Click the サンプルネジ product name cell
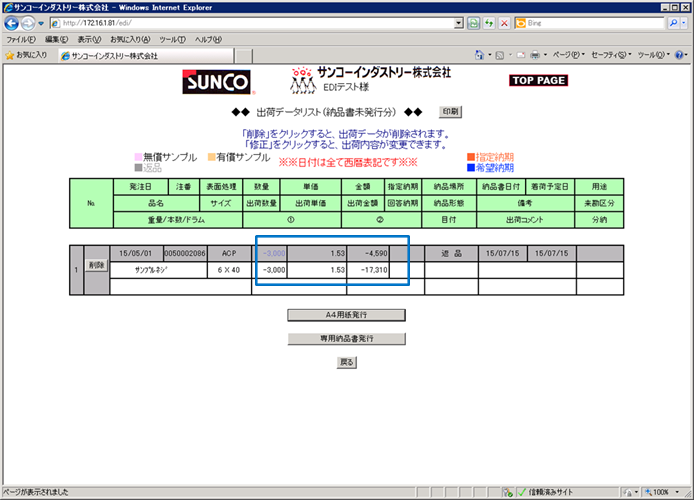Image resolution: width=694 pixels, height=500 pixels. pos(158,270)
